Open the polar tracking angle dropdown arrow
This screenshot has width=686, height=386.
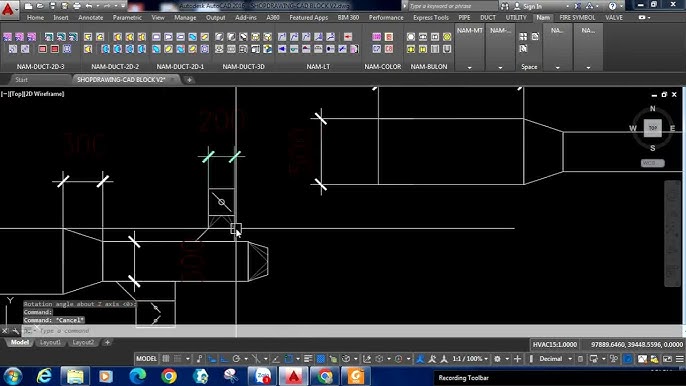(x=245, y=359)
